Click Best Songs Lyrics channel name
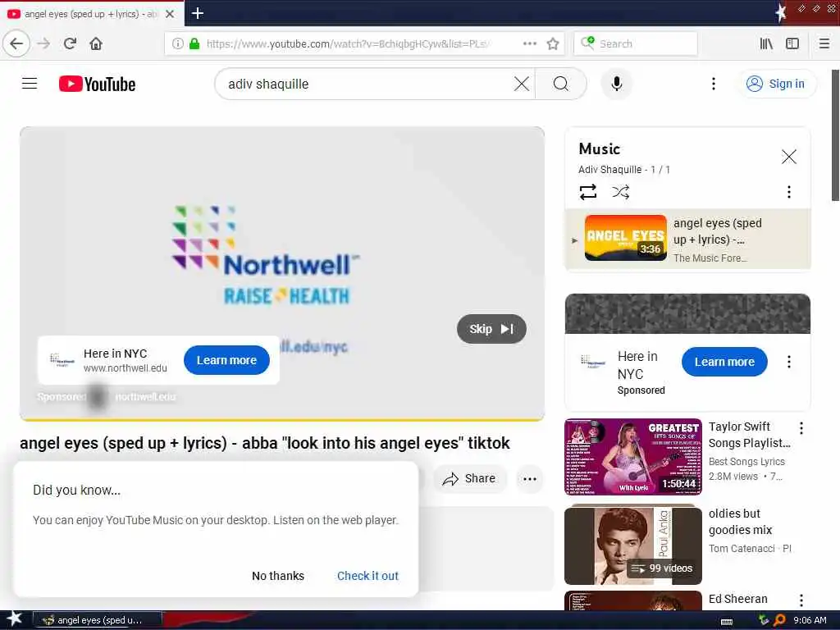This screenshot has width=840, height=630. click(x=746, y=461)
